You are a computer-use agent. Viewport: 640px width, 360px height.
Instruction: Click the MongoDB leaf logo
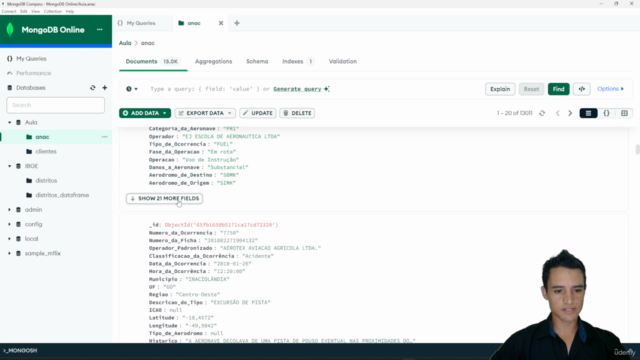[x=10, y=29]
